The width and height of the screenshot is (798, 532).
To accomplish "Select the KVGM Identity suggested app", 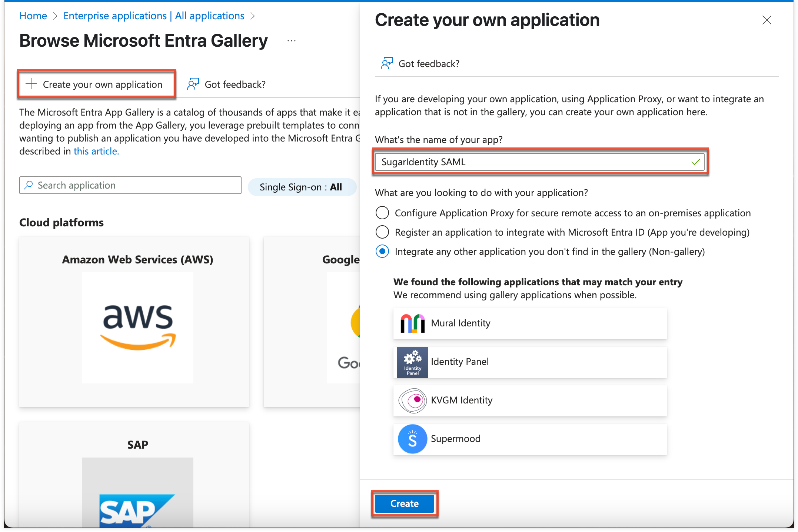I will point(529,400).
